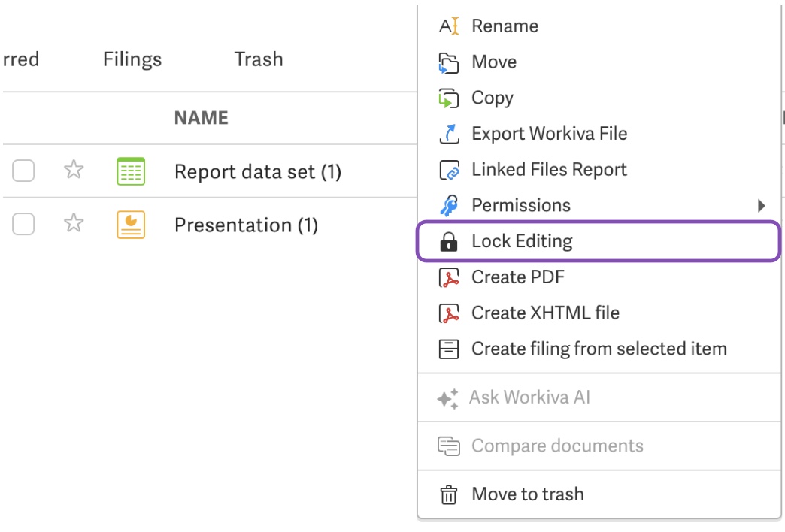Screen dimensions: 785x532
Task: Expand the Permissions submenu arrow
Action: pyautogui.click(x=762, y=206)
